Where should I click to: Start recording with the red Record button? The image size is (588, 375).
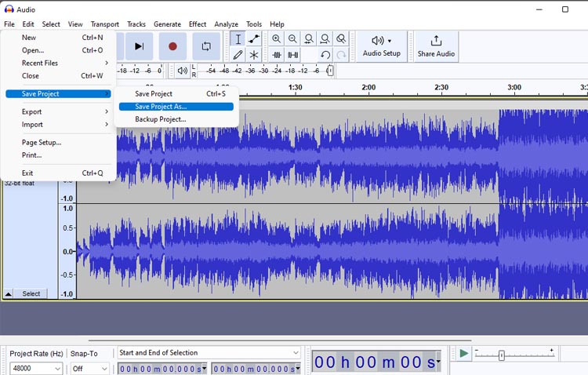[x=172, y=46]
